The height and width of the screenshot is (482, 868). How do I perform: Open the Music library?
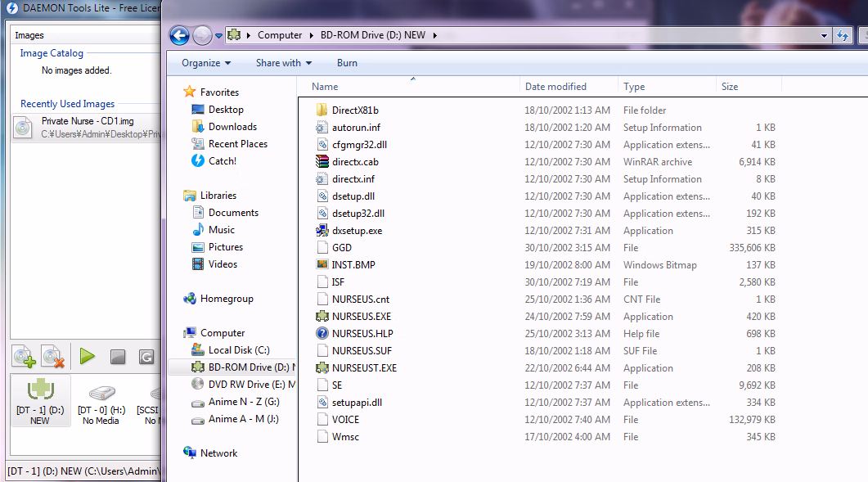point(222,229)
